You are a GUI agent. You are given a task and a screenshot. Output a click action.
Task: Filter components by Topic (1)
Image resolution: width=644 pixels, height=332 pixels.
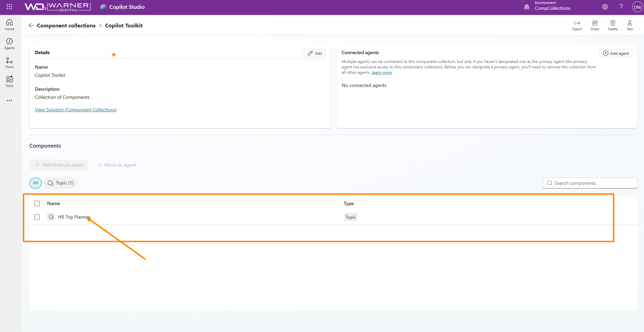point(61,183)
